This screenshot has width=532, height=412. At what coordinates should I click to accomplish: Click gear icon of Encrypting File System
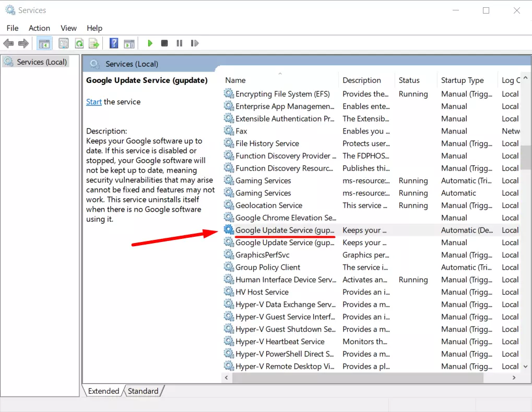pos(229,93)
